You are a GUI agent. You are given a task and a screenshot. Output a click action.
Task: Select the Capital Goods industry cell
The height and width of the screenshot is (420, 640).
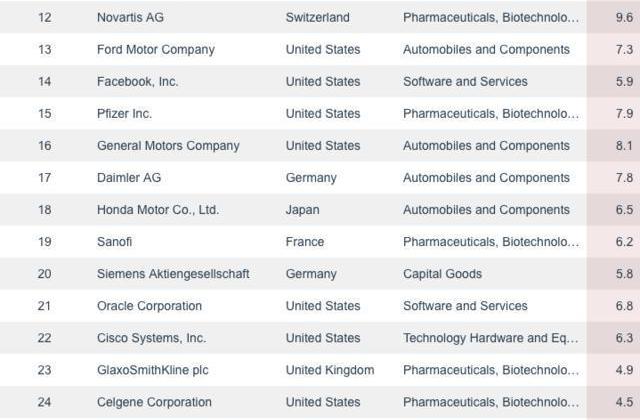pyautogui.click(x=442, y=274)
